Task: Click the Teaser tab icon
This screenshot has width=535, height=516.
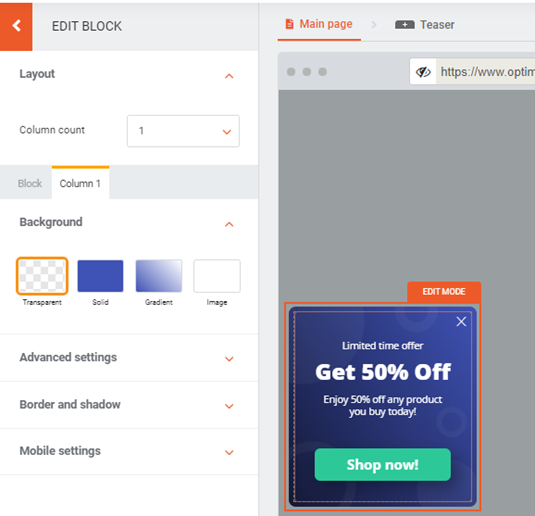Action: [405, 25]
